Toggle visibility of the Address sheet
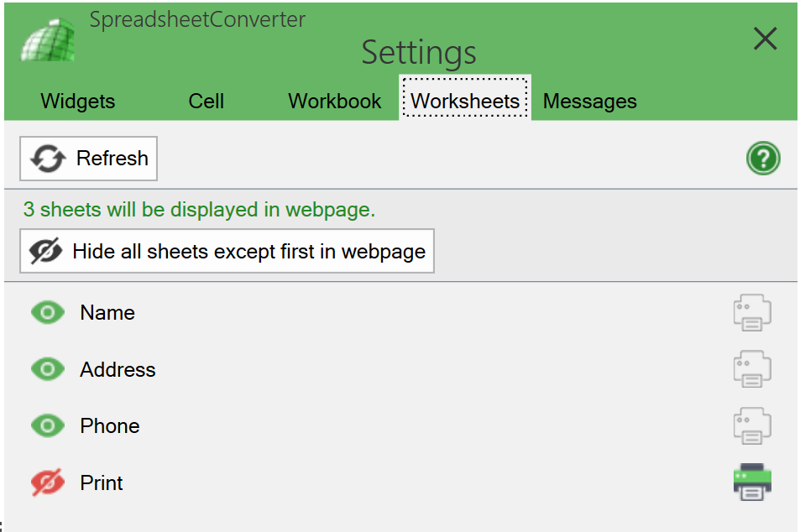Screen dimensions: 800x532 (x=48, y=369)
